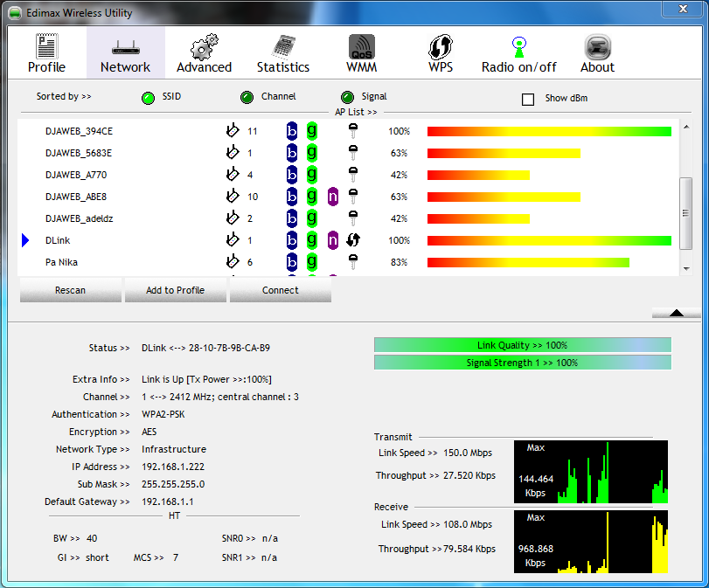Click the 83% signal value of Pa Nika
This screenshot has height=588, width=709.
coord(399,262)
